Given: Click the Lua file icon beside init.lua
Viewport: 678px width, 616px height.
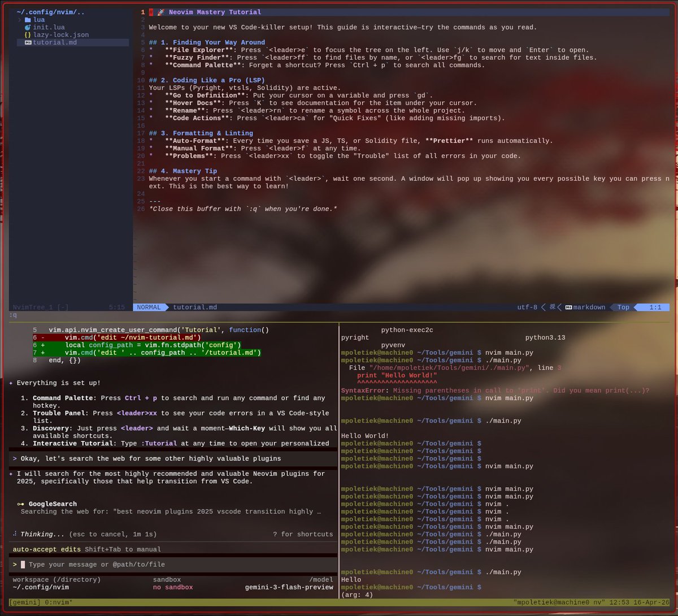Looking at the screenshot, I should pos(28,27).
